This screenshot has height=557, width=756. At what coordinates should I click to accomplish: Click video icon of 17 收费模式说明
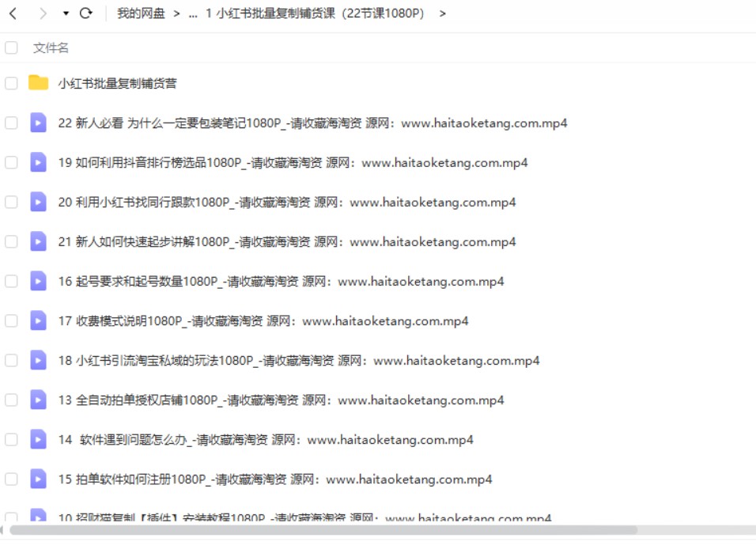tap(38, 320)
